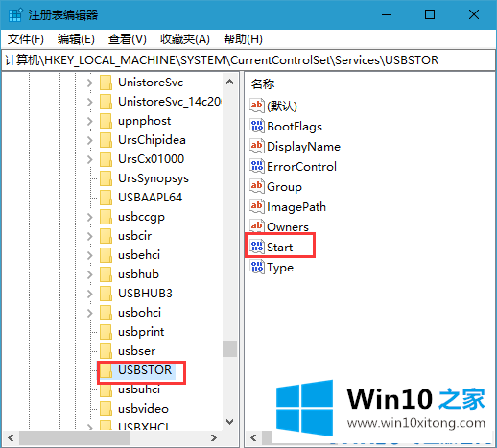Select the UnistoreSvc folder icon

[x=106, y=83]
